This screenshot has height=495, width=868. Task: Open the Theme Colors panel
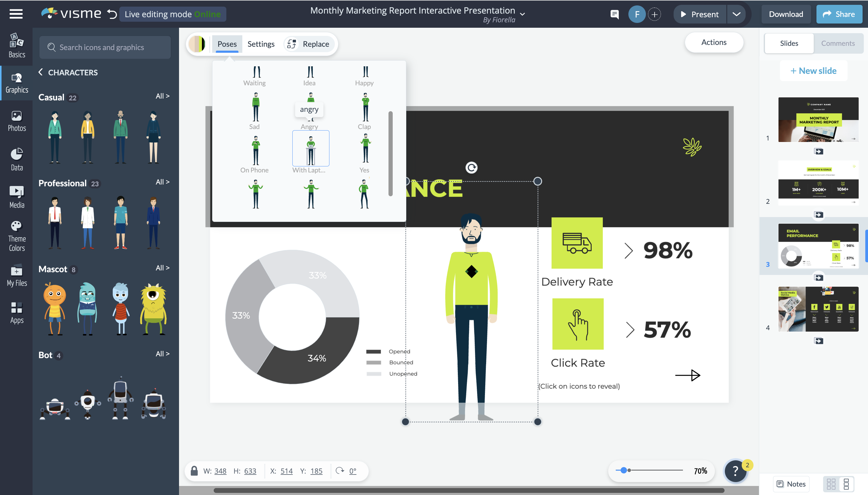(17, 236)
